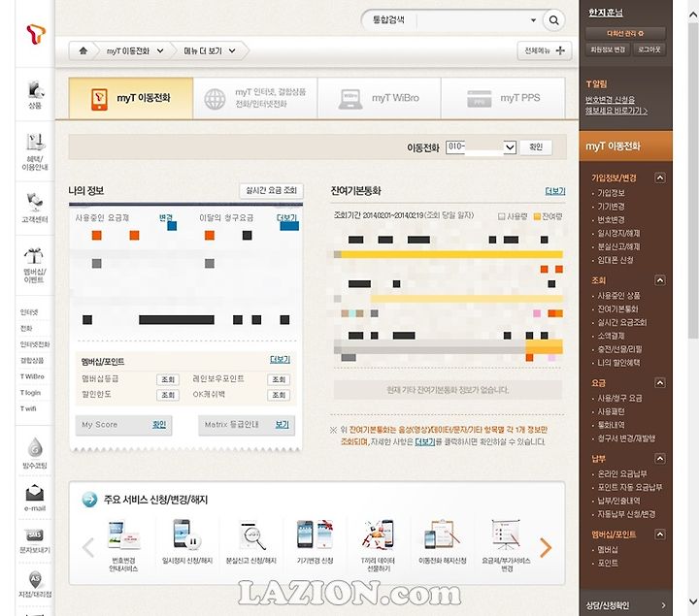Viewport: 699px width, 616px height.
Task: Open T wifi link in left sidebar
Action: [x=28, y=408]
